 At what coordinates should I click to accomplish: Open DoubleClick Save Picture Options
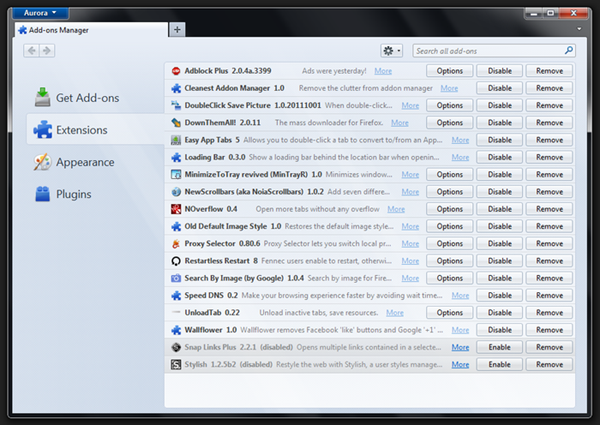(450, 106)
